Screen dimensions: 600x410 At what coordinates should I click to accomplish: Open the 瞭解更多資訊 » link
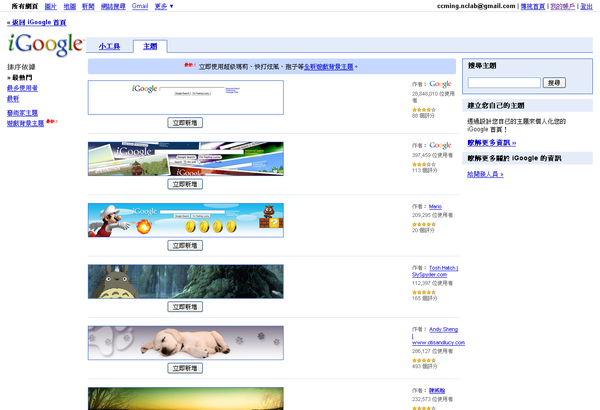491,143
